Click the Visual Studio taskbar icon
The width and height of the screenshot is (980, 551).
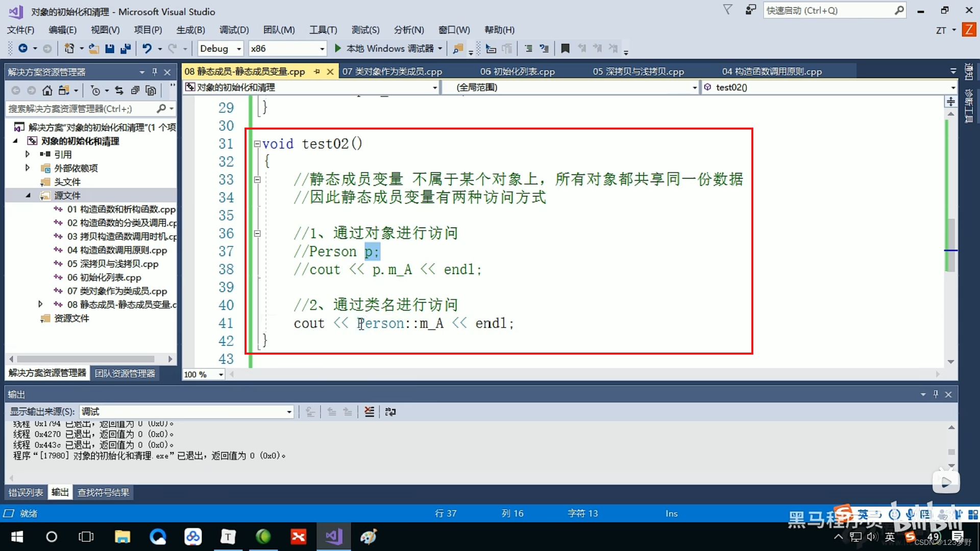click(333, 537)
